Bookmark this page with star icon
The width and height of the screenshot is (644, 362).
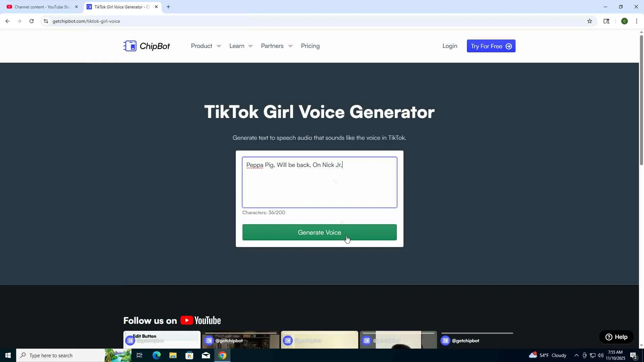[x=590, y=21]
